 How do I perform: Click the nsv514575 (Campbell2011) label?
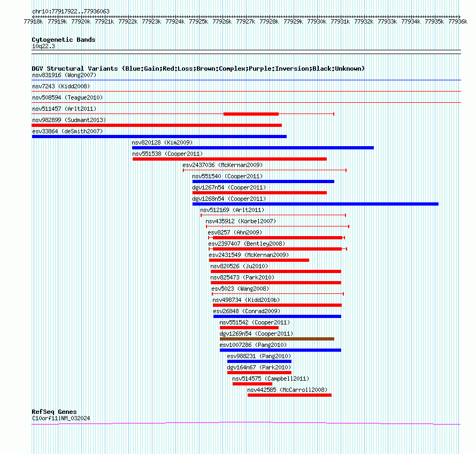pyautogui.click(x=271, y=379)
